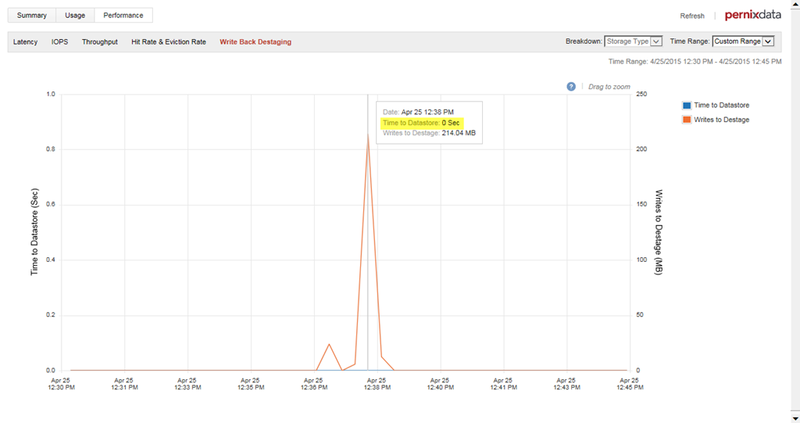This screenshot has height=423, width=800.
Task: Click the scrollbar up arrow
Action: click(x=795, y=3)
